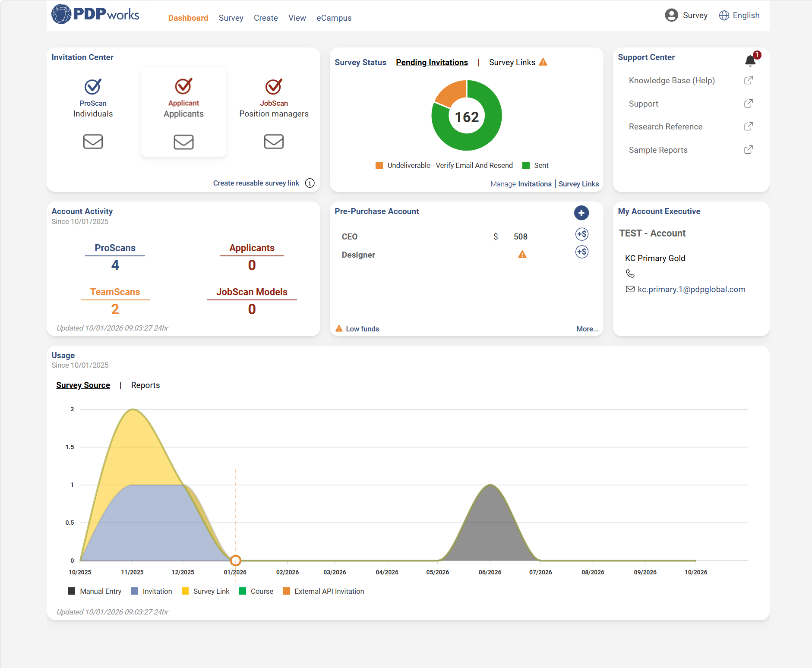Open Knowledge Base external link icon

click(749, 80)
